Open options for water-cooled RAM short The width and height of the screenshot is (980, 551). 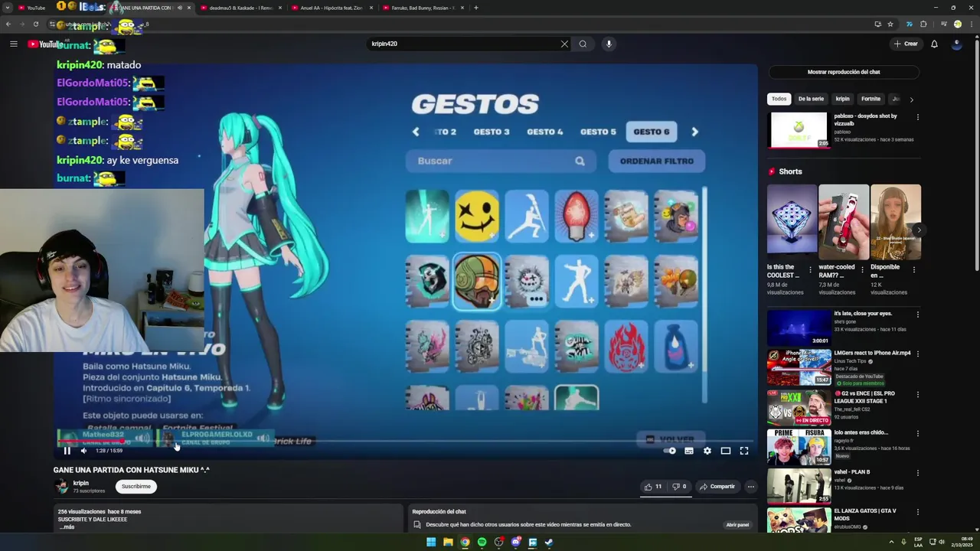[862, 269]
